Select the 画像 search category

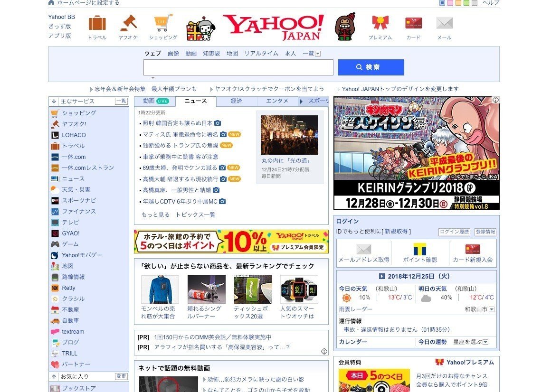pos(173,53)
